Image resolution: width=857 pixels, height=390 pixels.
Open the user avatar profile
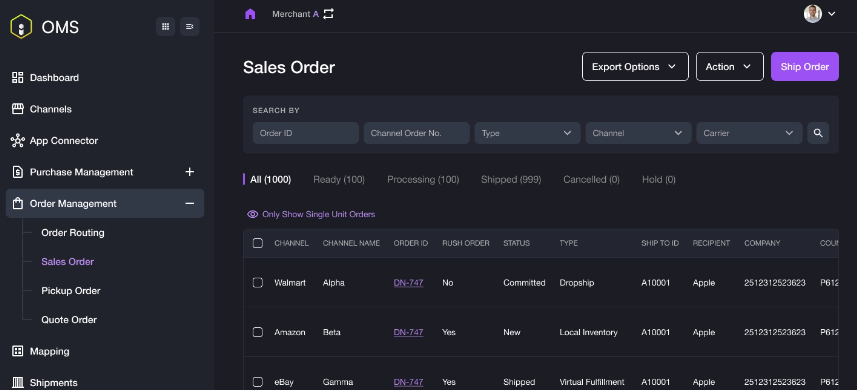click(x=812, y=14)
